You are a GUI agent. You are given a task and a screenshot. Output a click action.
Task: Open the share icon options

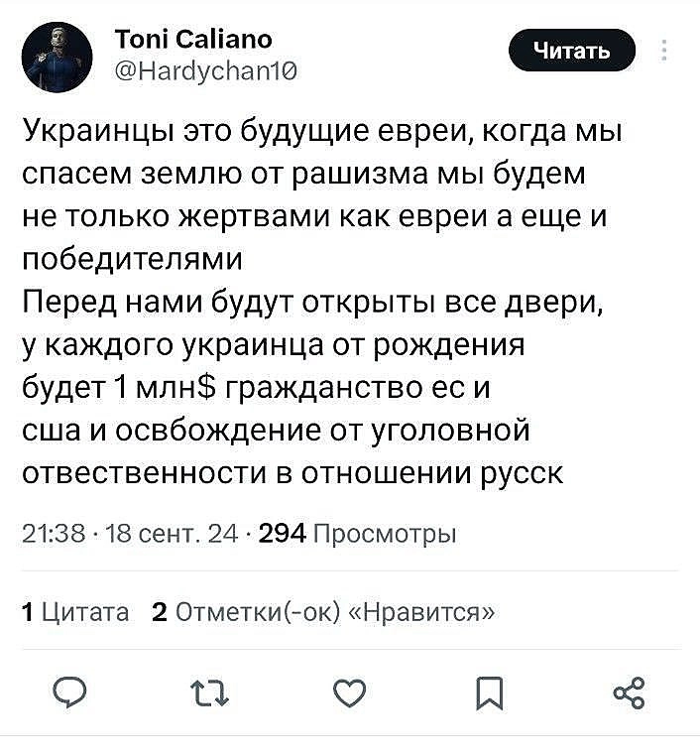coord(630,693)
